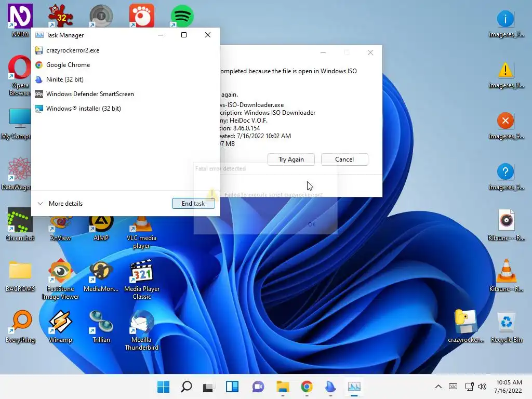Maximize the Task Manager window
The height and width of the screenshot is (399, 532).
184,35
